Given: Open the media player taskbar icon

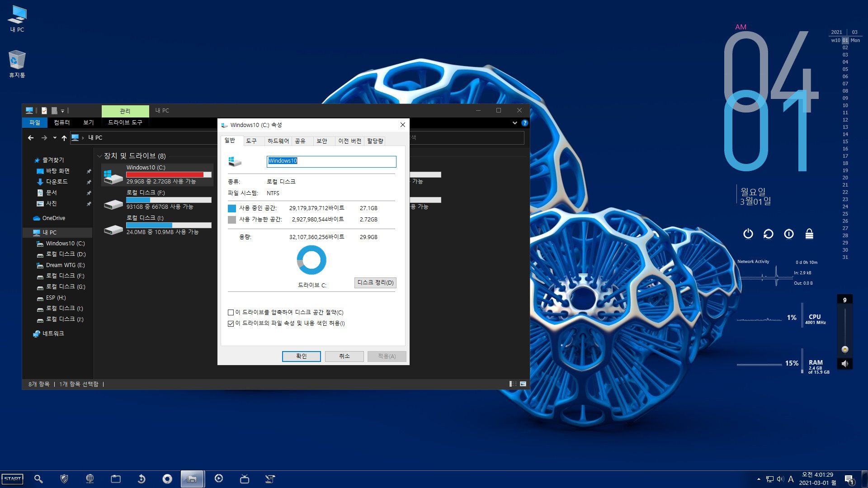Looking at the screenshot, I should point(219,479).
